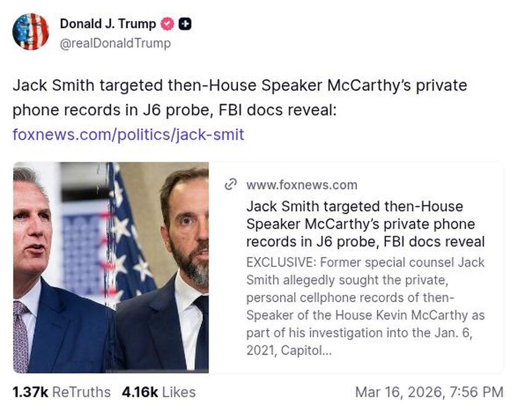The width and height of the screenshot is (518, 420).
Task: Open the article headline in the preview card
Action: tap(365, 223)
